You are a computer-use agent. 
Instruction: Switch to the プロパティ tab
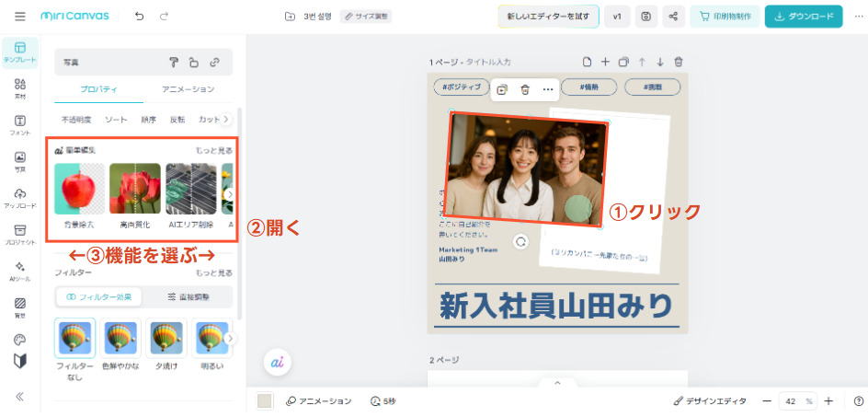[98, 89]
